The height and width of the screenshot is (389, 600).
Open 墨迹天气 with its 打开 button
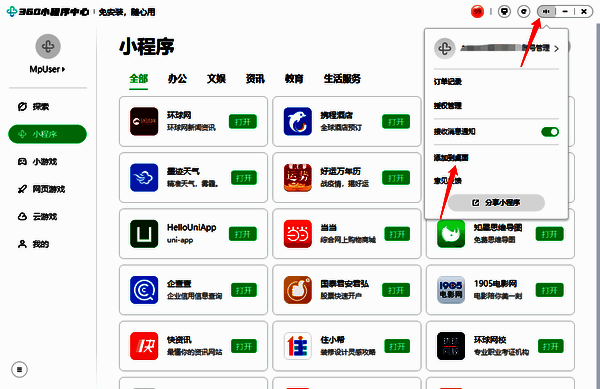[x=244, y=178]
